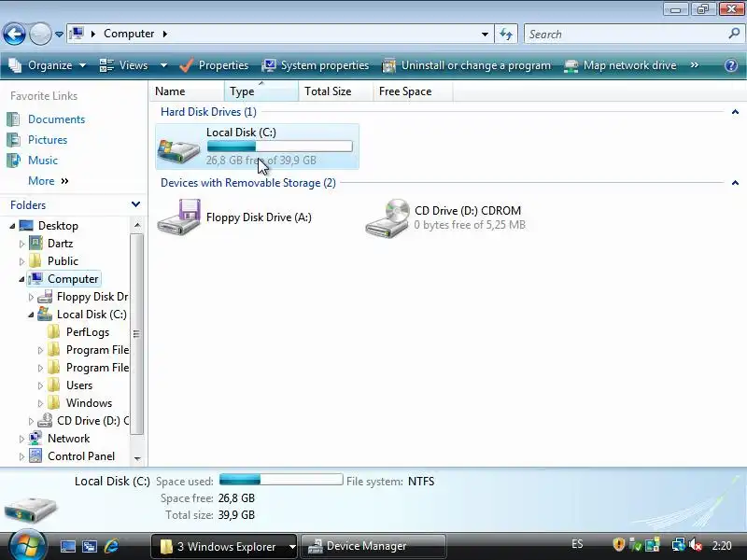Screen dimensions: 747x560
Task: Click the Local Disk icon in details pane
Action: pos(31,509)
